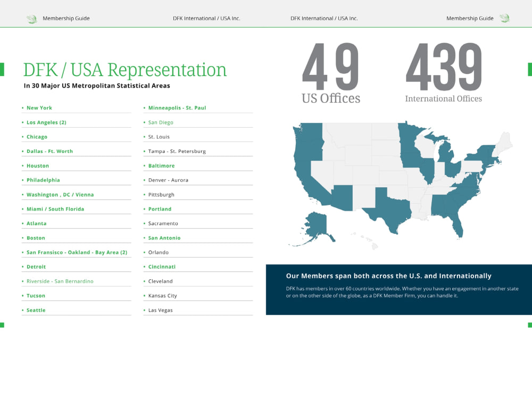Click the 'Boston' list entry

tap(36, 238)
